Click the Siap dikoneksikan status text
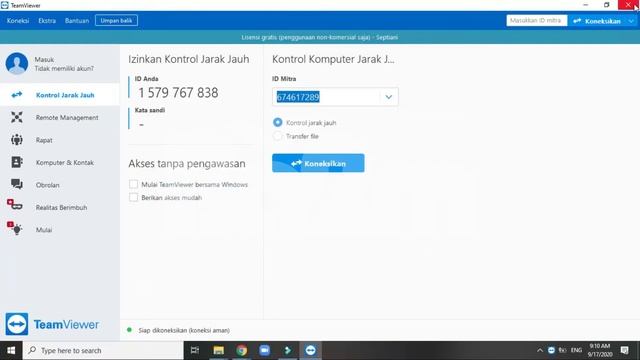640x360 pixels. point(184,330)
